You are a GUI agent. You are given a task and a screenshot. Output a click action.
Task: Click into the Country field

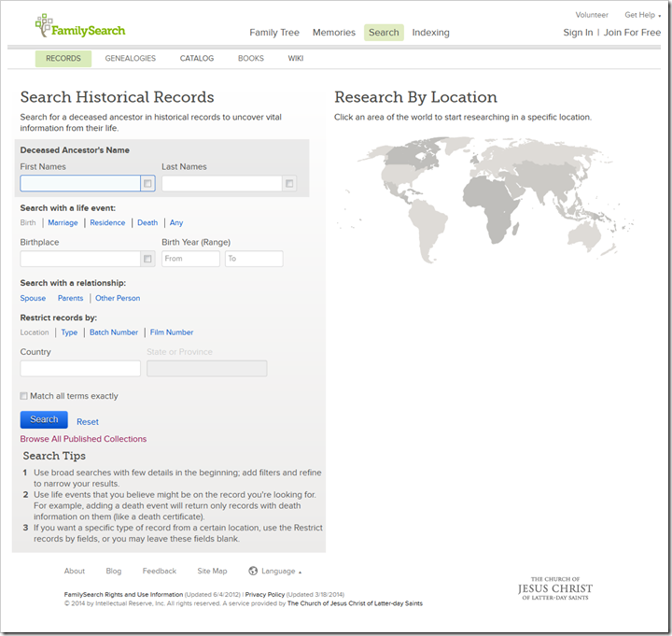click(80, 368)
